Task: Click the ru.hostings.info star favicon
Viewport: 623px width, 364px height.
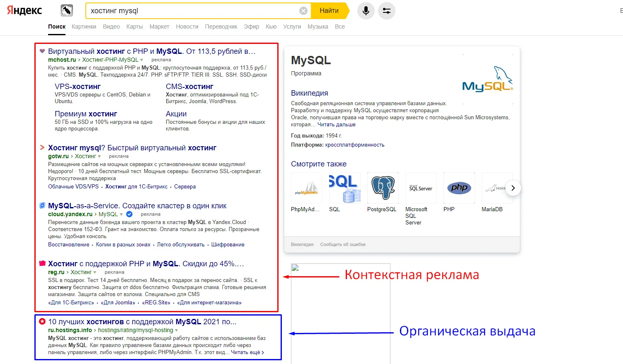Action: click(x=42, y=321)
